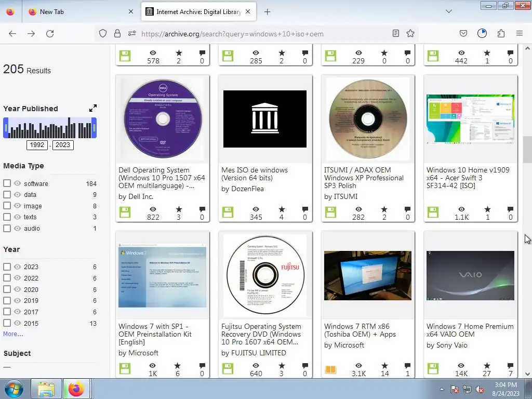The width and height of the screenshot is (532, 399).
Task: Click left handle of year range slider
Action: pos(6,128)
